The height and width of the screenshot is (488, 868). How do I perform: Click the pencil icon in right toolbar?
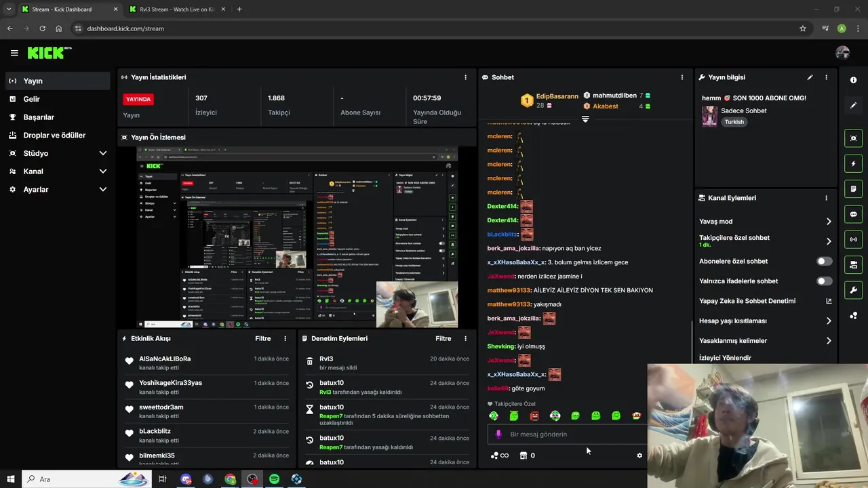click(x=853, y=106)
